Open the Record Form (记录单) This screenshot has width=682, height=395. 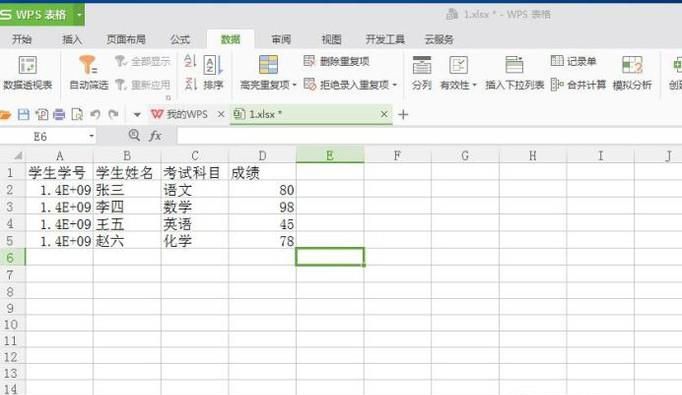coord(573,61)
